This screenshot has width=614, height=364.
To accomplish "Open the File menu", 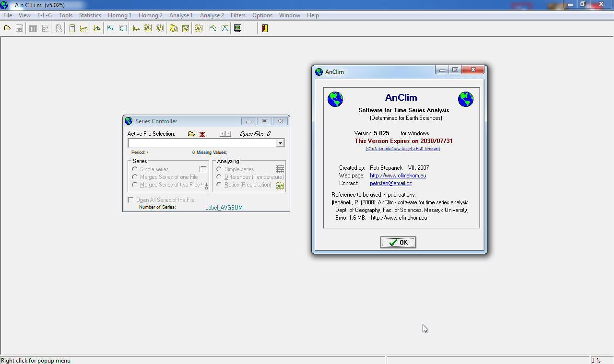I will (x=8, y=15).
